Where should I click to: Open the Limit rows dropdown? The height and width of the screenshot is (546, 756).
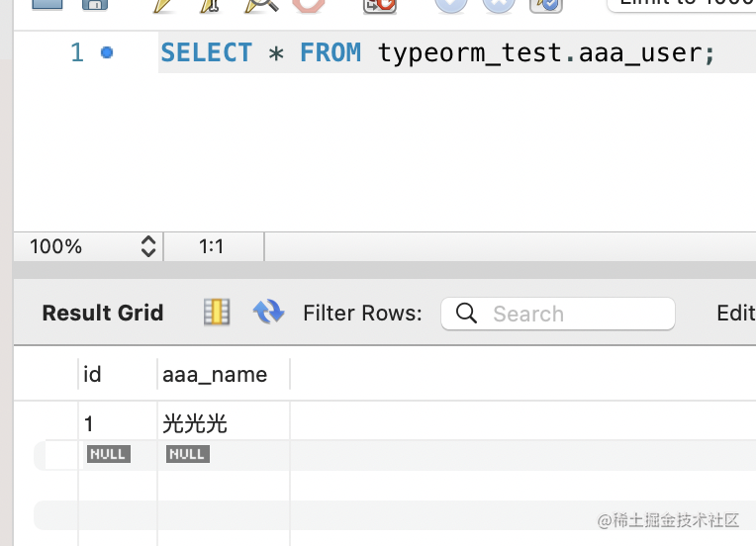click(683, 4)
